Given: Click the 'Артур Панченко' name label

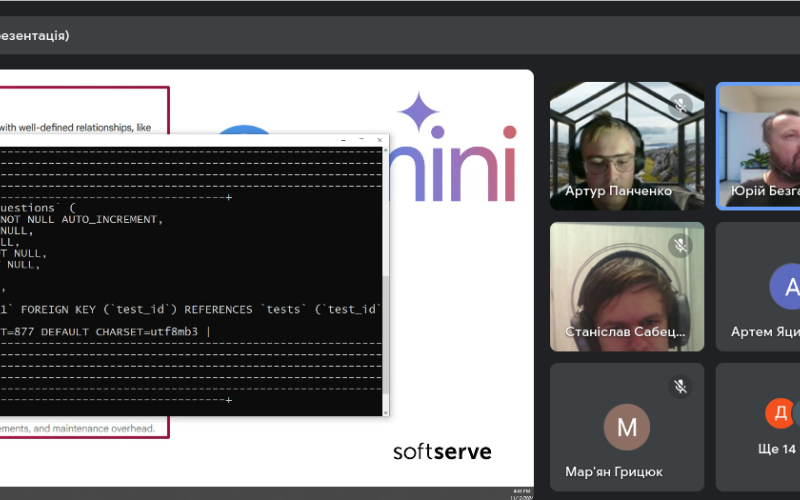Looking at the screenshot, I should pos(618,191).
